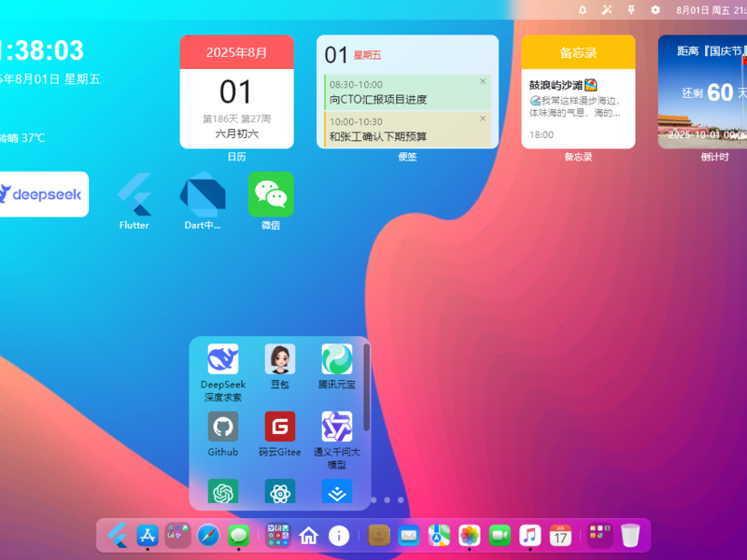The height and width of the screenshot is (560, 747).
Task: Open the Dart desktop shortcut
Action: click(x=203, y=194)
